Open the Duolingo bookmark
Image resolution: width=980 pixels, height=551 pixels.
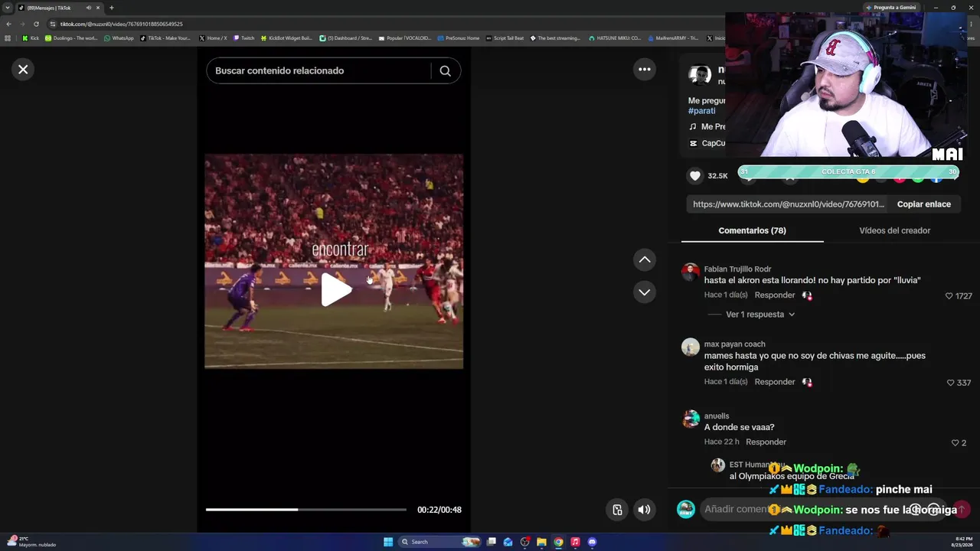[x=71, y=38]
